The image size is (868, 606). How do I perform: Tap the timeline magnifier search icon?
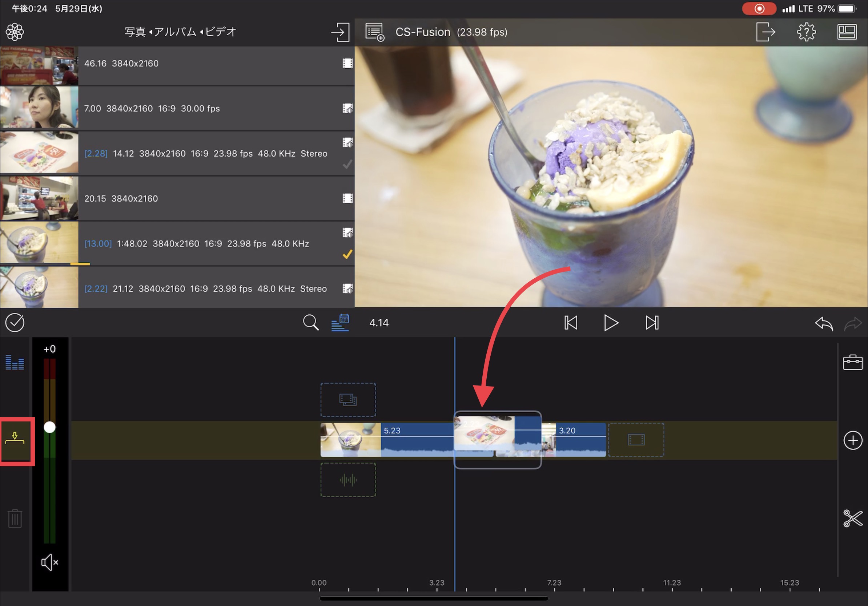[x=310, y=323]
